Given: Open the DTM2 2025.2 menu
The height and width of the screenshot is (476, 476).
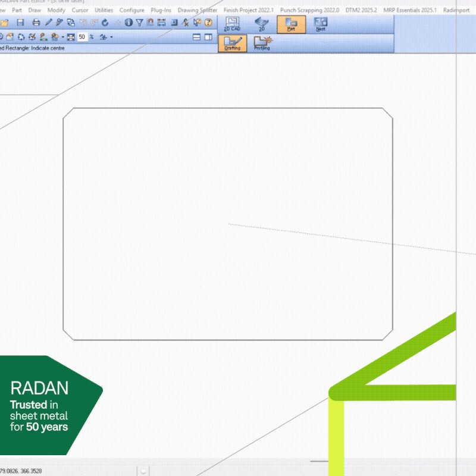Looking at the screenshot, I should (361, 10).
